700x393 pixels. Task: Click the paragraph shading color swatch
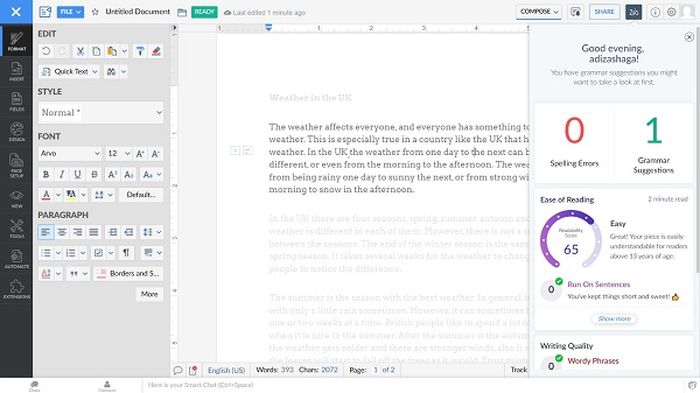46,273
